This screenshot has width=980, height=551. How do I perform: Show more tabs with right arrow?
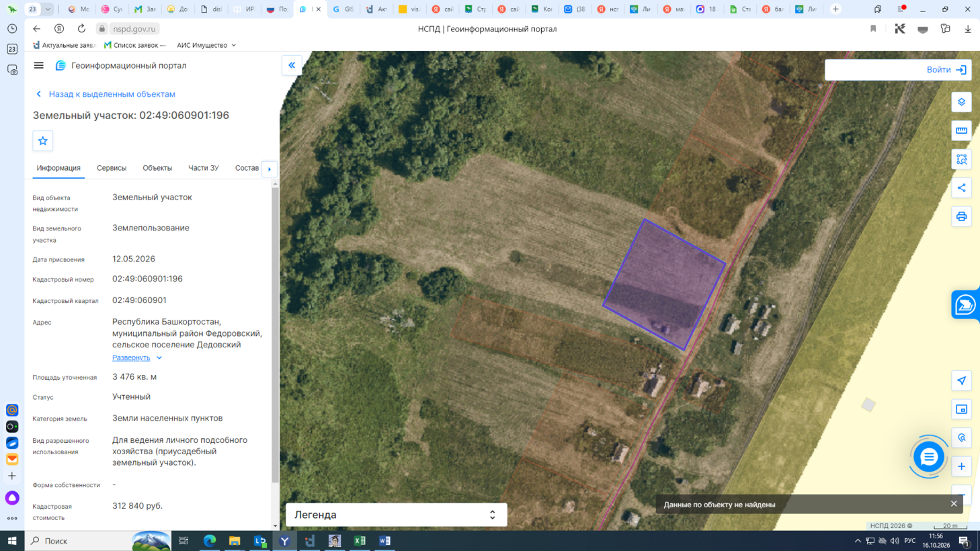270,169
